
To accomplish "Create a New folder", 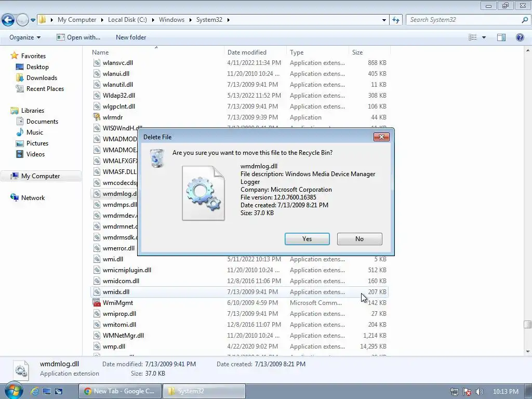I will click(131, 37).
